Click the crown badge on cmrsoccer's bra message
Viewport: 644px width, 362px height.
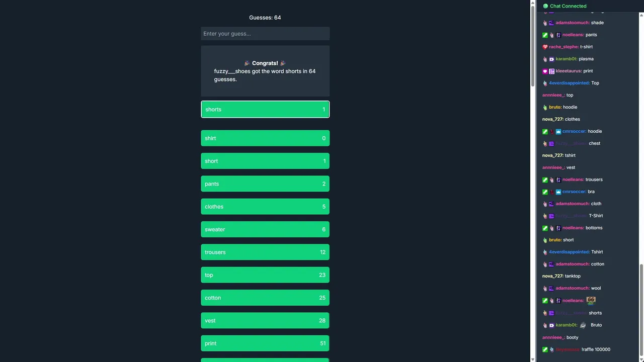[558, 192]
